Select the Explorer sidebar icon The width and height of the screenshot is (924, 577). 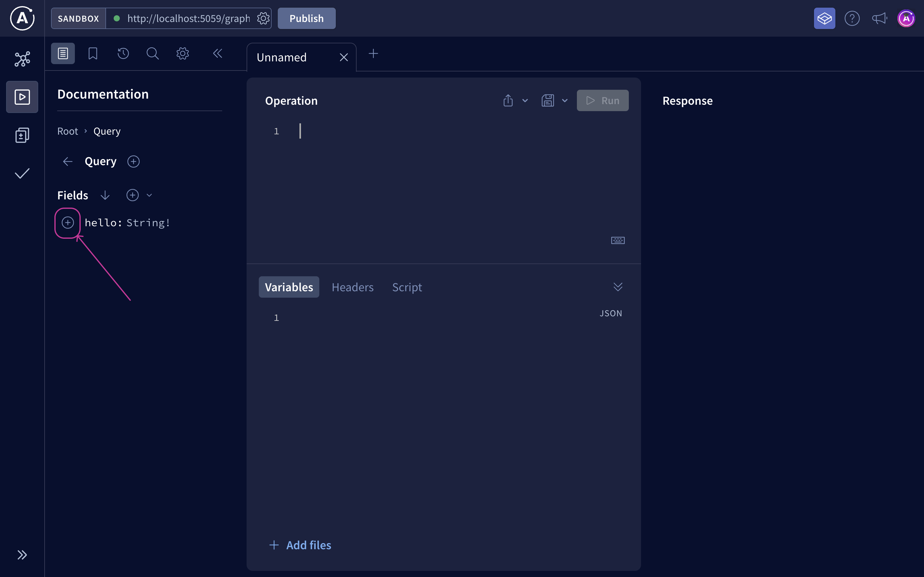22,96
